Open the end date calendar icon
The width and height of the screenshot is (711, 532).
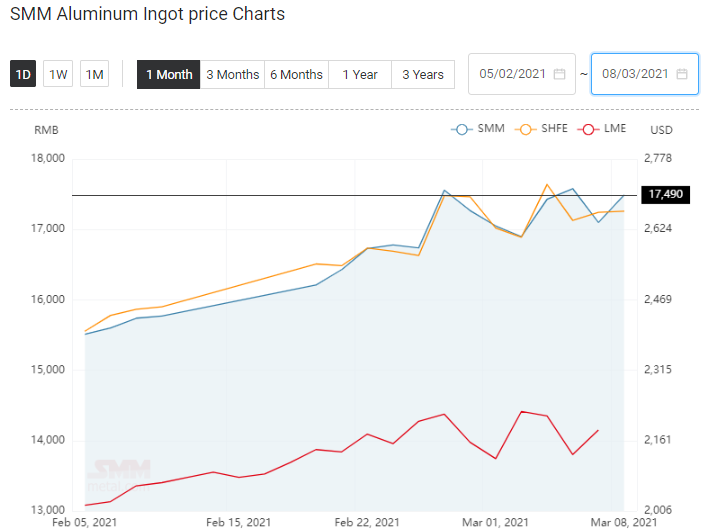tap(682, 74)
